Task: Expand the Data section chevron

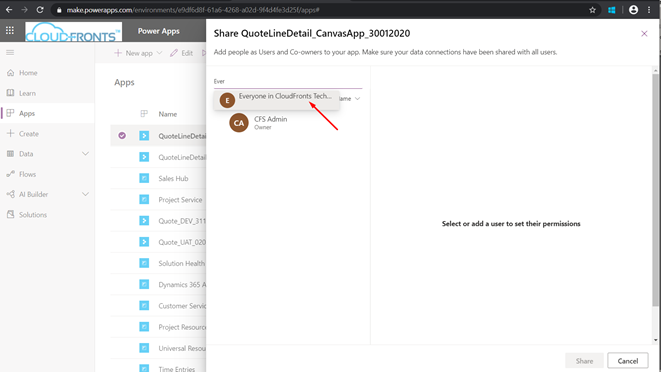Action: coord(85,154)
